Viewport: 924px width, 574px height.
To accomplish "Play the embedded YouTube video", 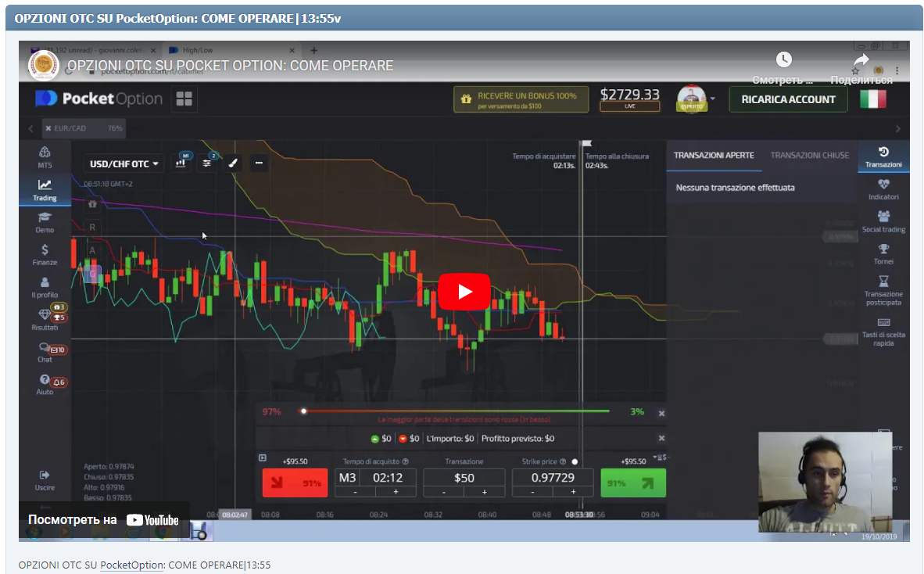I will pyautogui.click(x=464, y=292).
